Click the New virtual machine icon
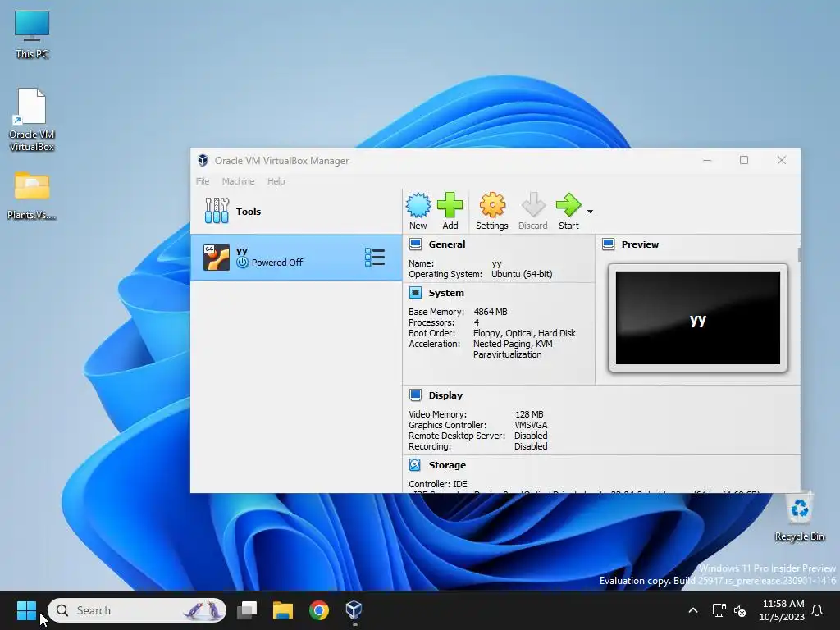Image resolution: width=840 pixels, height=630 pixels. tap(418, 211)
